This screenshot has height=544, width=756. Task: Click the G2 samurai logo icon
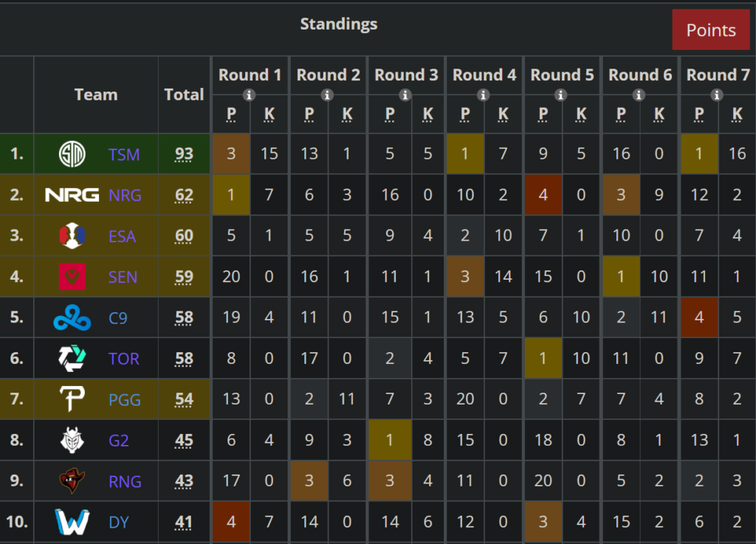[72, 441]
